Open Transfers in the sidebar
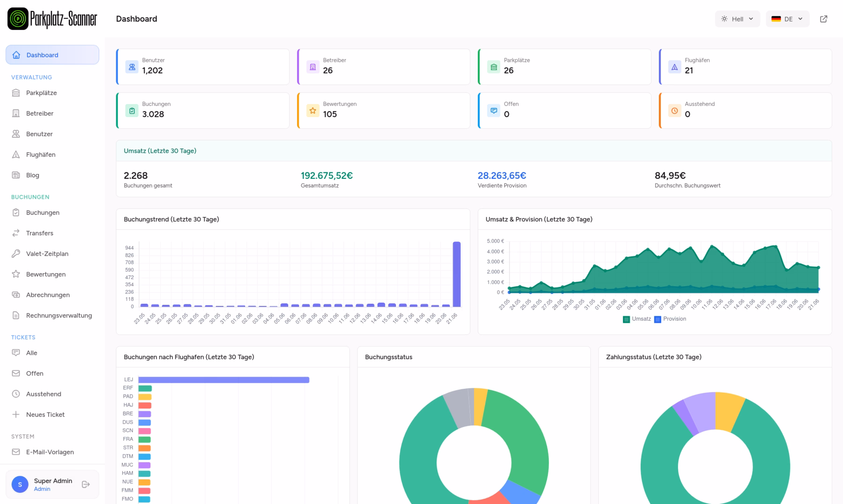This screenshot has width=843, height=504. [x=52, y=233]
